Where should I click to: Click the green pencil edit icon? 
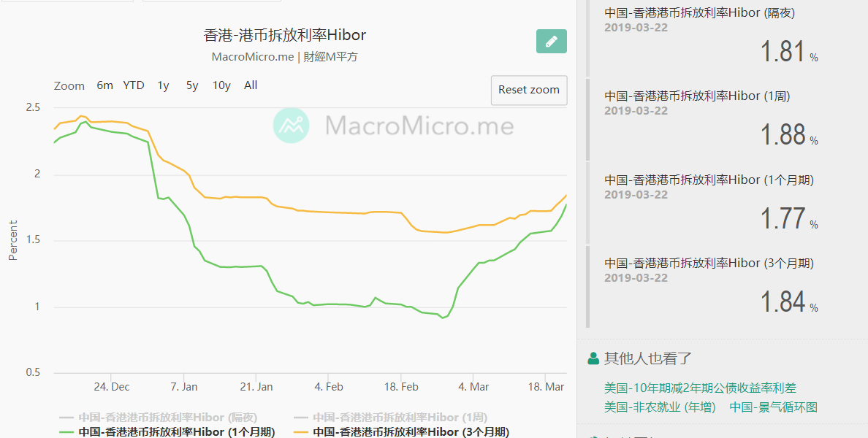coord(552,42)
